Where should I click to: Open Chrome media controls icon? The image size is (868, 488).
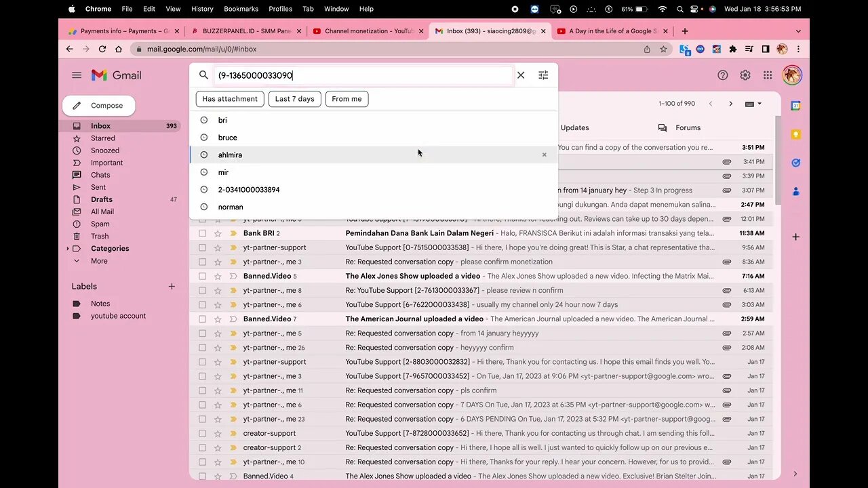point(749,49)
